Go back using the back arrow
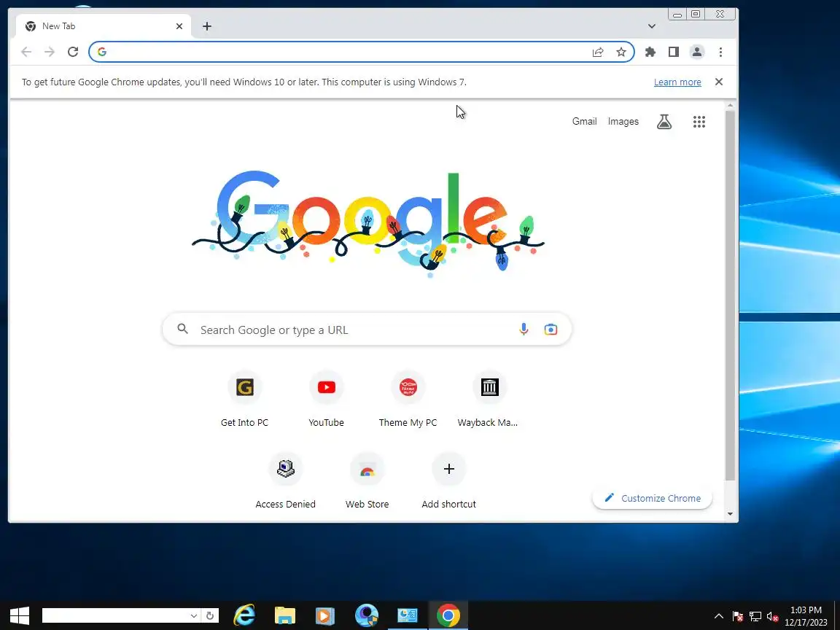 point(26,52)
